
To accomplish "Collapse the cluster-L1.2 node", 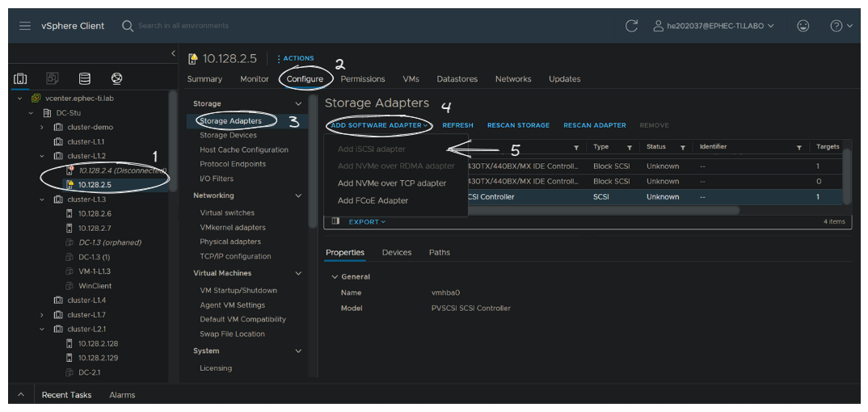I will pos(42,156).
